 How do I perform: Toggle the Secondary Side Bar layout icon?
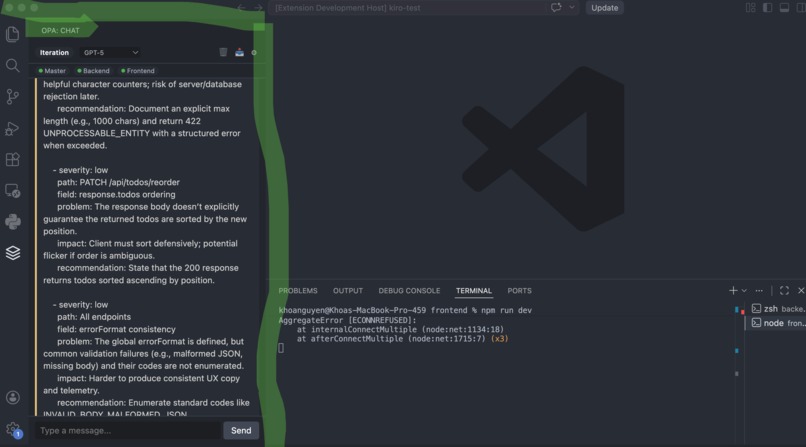tap(801, 8)
